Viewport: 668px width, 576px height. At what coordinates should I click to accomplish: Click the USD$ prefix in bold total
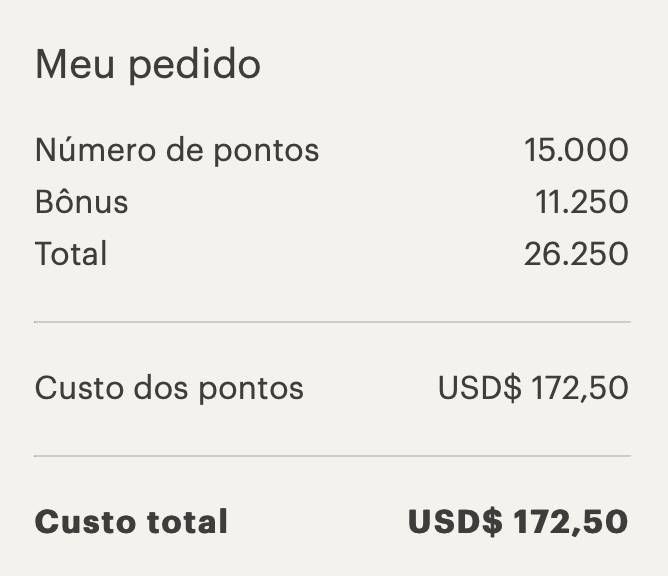click(x=455, y=521)
